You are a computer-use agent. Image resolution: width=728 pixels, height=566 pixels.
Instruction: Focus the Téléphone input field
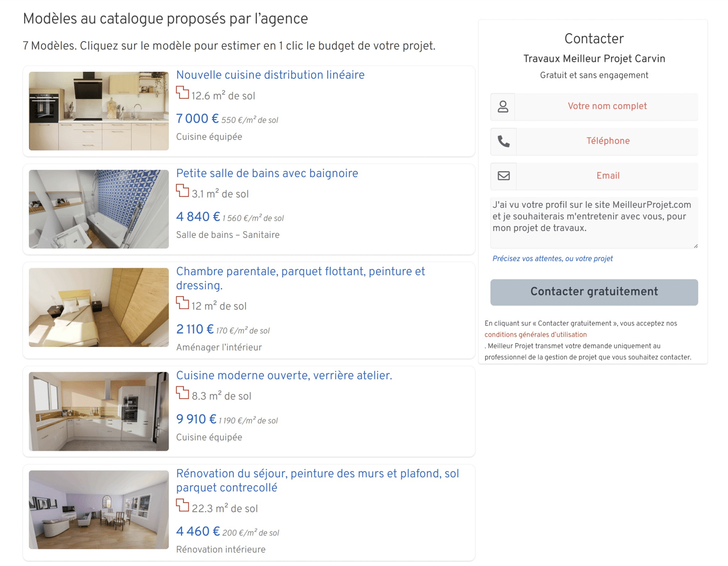pos(607,141)
